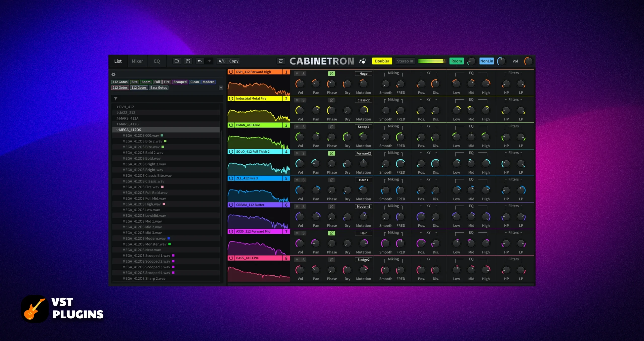The image size is (644, 341).
Task: Mute slot 4 with M button
Action: (297, 153)
